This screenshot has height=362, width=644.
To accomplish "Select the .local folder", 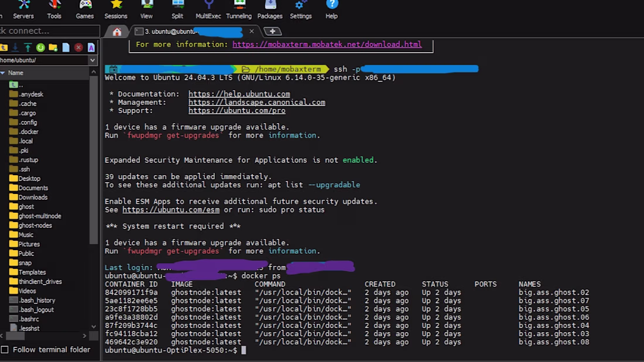I will pos(21,141).
